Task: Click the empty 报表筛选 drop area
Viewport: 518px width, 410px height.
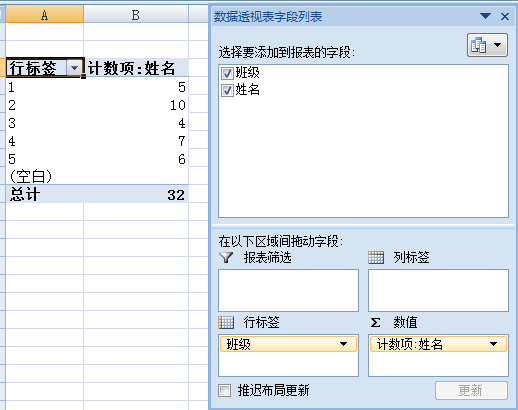Action: (288, 290)
